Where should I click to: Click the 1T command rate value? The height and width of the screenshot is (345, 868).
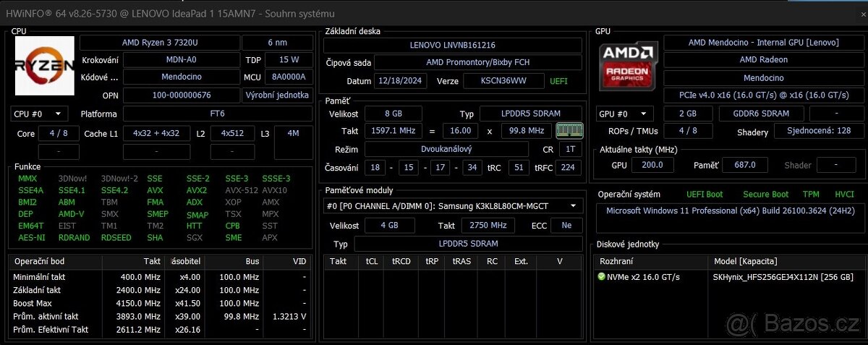[x=571, y=149]
